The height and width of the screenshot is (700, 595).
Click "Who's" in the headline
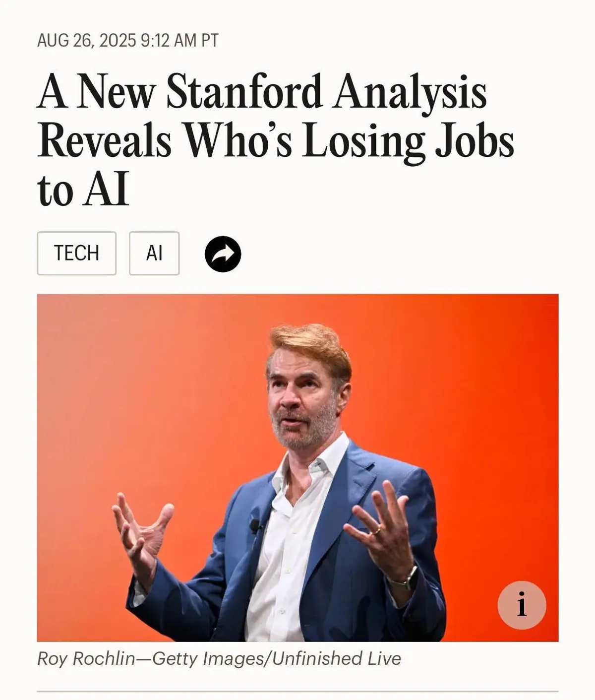pos(238,141)
